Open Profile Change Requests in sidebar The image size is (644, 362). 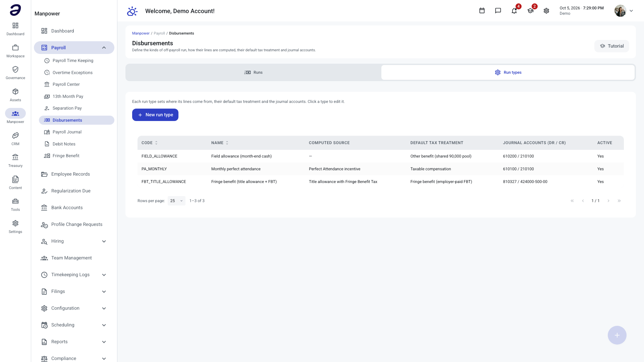(x=74, y=225)
